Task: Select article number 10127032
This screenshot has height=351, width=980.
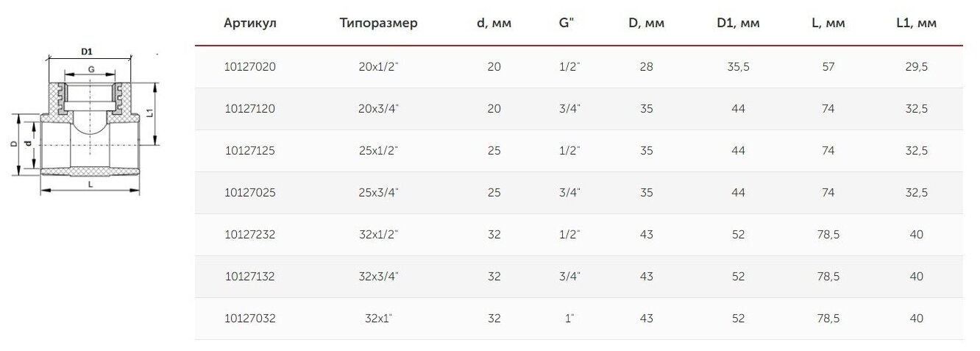Action: click(249, 319)
